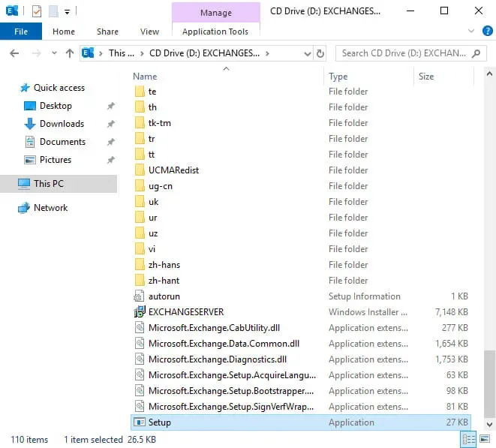Open Desktop in the navigation pane

56,106
